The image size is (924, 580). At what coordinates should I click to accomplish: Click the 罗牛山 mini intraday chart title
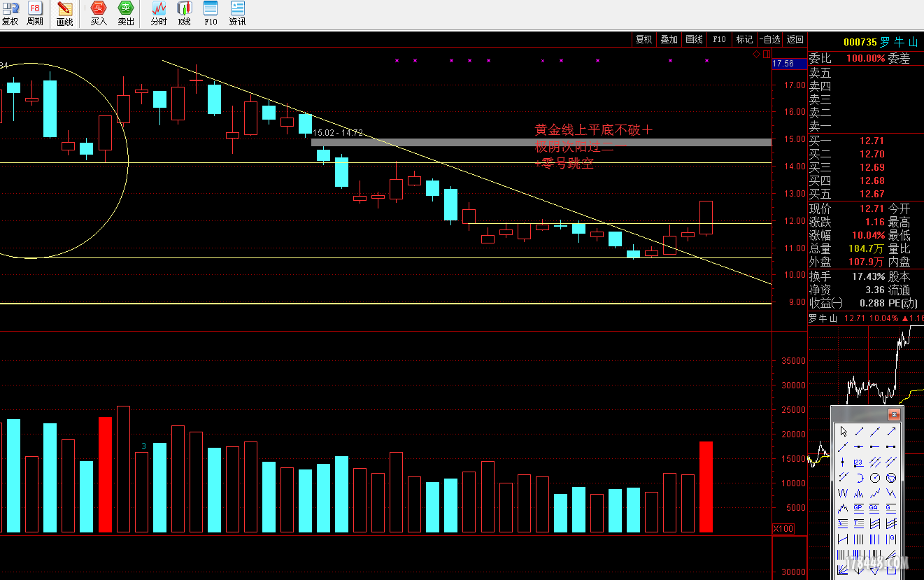[823, 318]
